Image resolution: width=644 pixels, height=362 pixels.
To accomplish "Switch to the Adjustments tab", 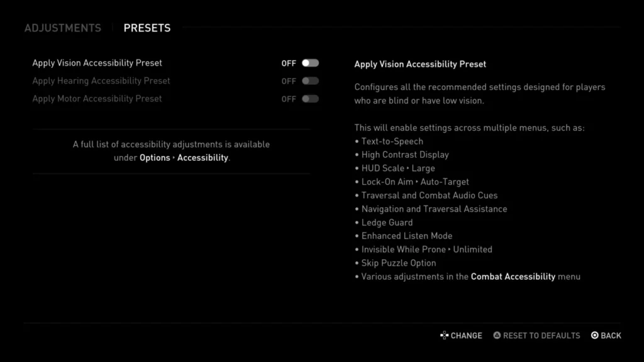I will [63, 28].
